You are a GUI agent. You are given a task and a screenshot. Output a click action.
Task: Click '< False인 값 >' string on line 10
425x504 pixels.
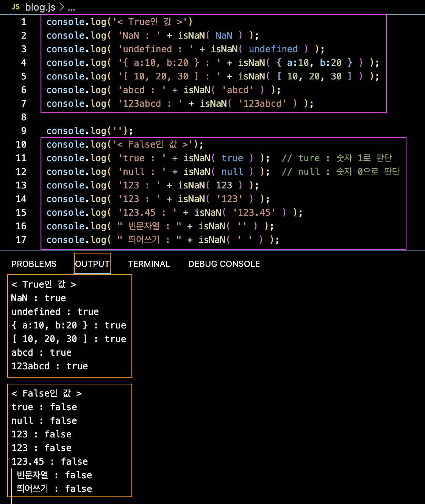(153, 145)
